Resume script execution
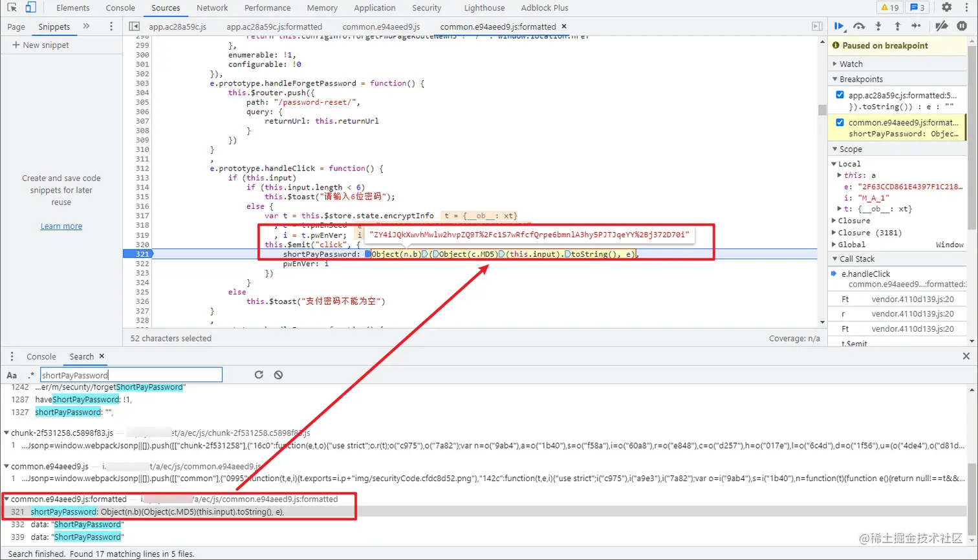 point(839,26)
